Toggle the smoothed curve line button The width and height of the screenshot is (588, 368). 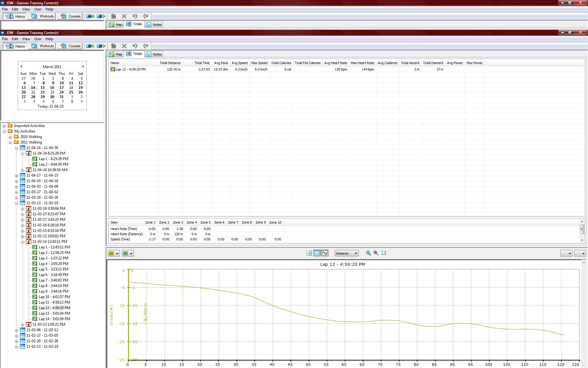(325, 253)
